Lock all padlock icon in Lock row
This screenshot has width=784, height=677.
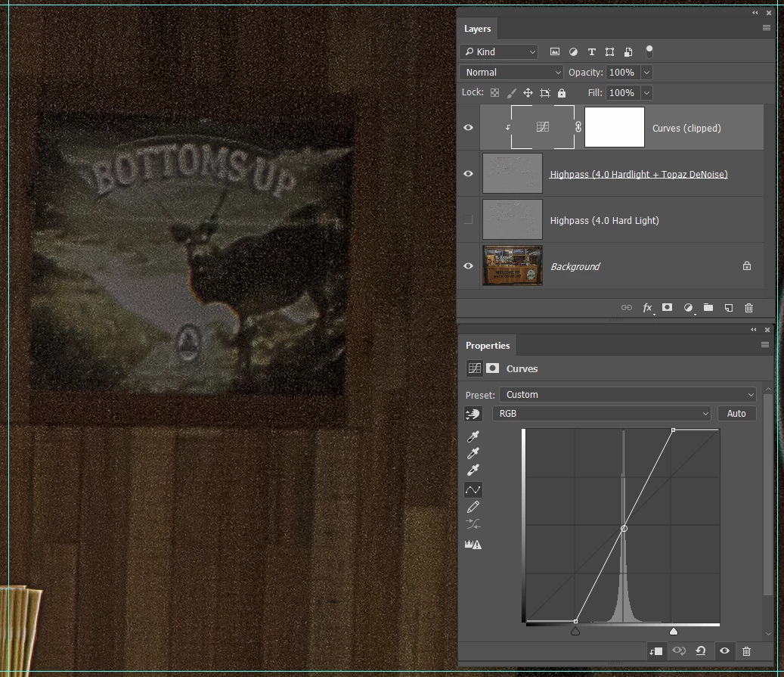(x=562, y=92)
